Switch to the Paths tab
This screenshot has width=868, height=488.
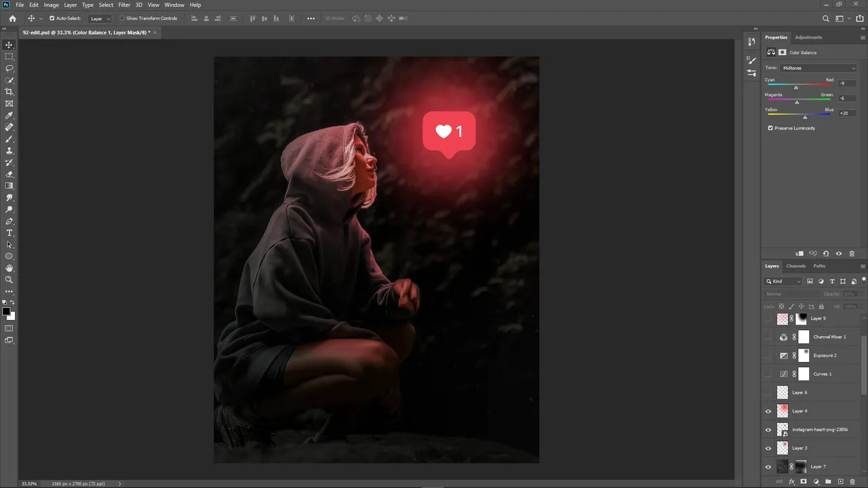[819, 266]
